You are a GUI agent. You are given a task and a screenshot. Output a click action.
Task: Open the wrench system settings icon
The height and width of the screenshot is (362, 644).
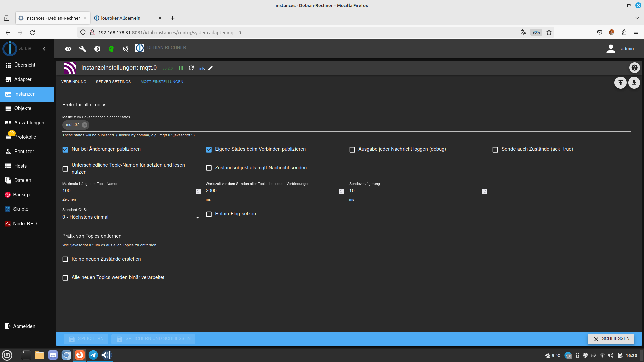[x=83, y=49]
